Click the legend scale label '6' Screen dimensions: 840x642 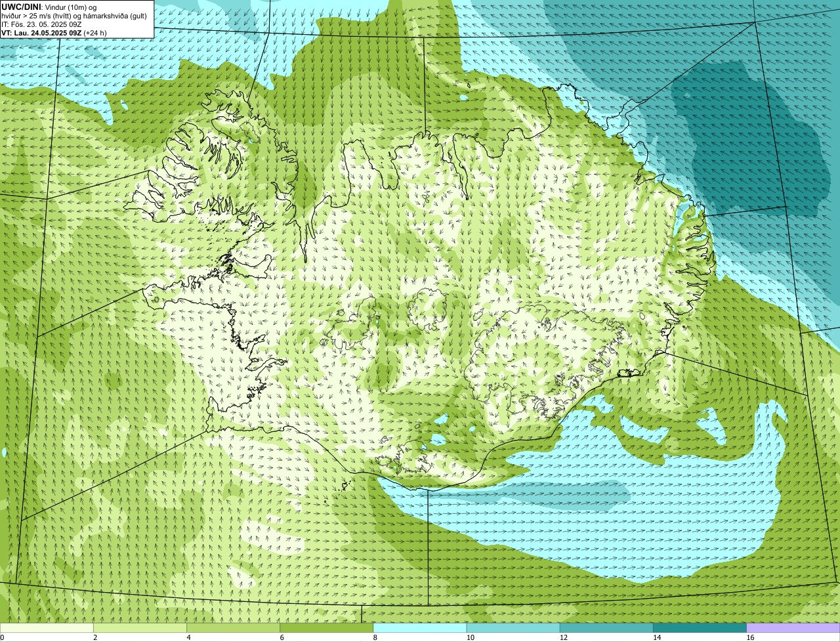pyautogui.click(x=282, y=637)
